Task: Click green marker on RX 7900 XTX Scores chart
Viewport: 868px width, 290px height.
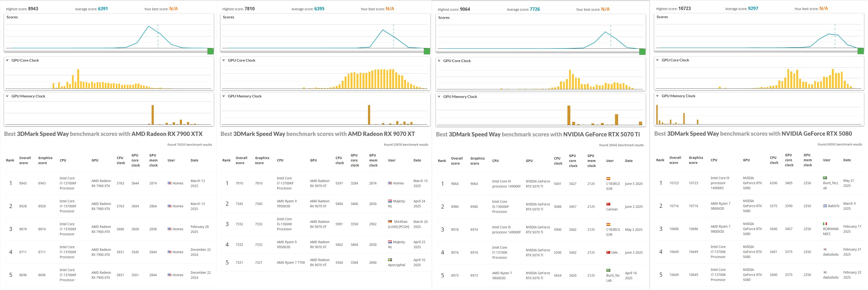Action: [x=211, y=51]
